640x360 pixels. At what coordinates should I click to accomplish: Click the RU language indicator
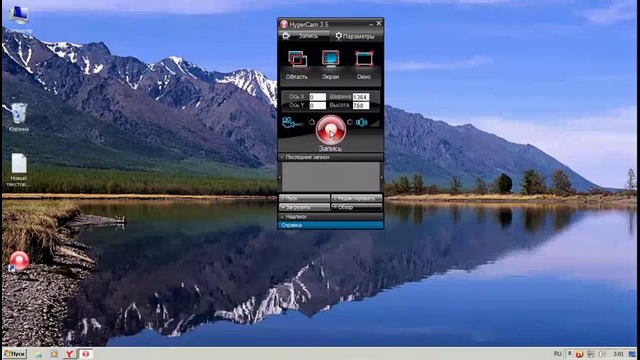(558, 354)
